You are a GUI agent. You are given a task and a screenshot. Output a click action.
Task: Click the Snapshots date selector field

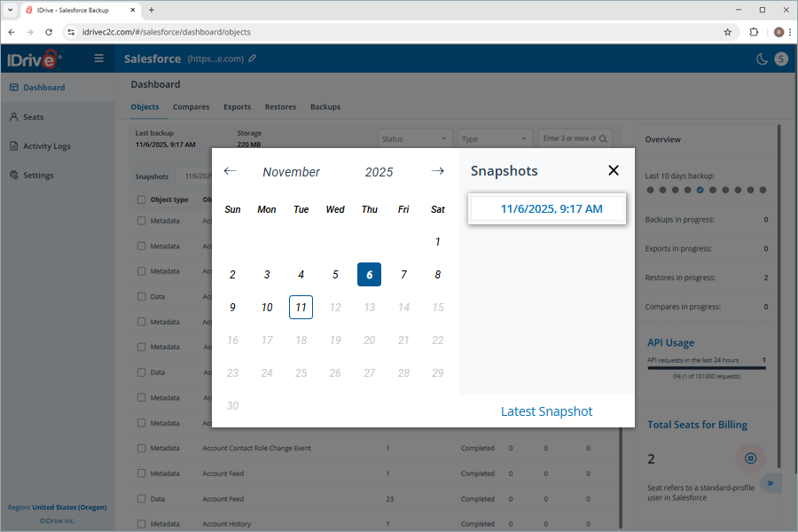(x=195, y=176)
